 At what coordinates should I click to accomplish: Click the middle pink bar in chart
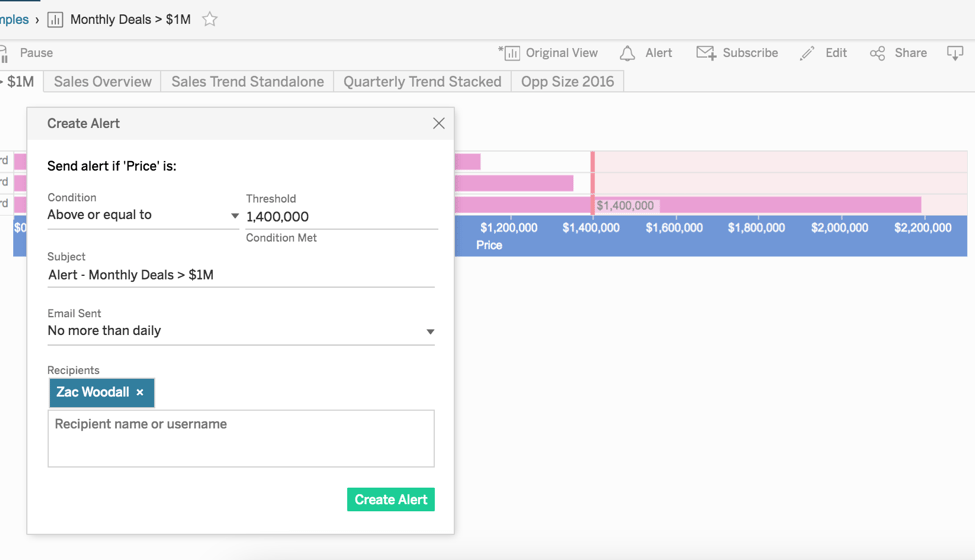514,183
